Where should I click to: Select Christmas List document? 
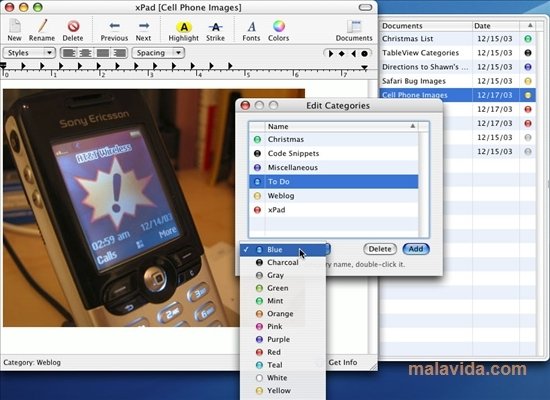coord(457,39)
